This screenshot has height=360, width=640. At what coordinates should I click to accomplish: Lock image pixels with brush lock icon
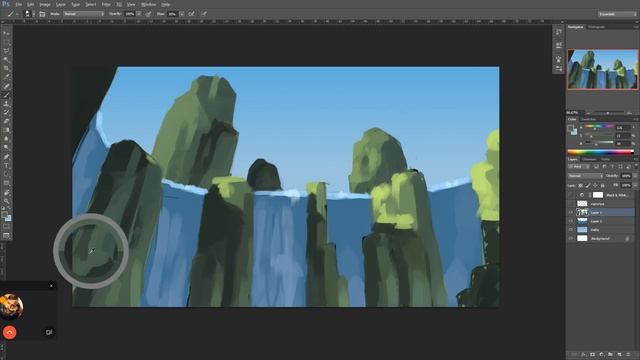coord(588,185)
